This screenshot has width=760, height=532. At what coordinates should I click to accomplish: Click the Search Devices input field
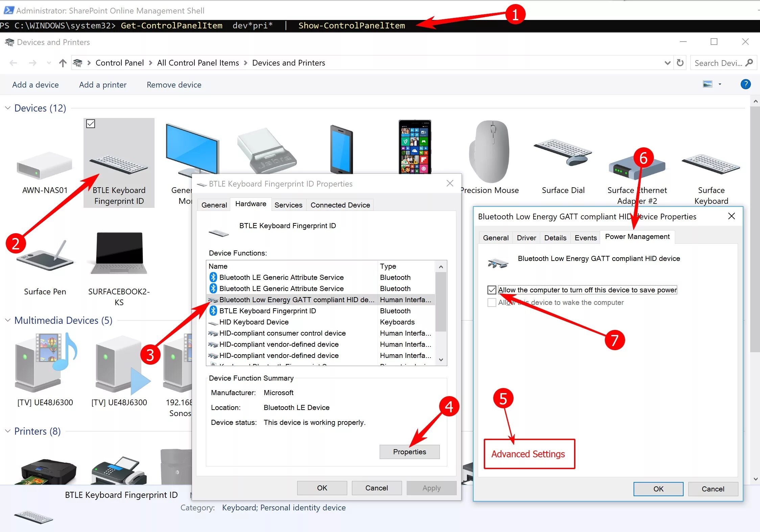[718, 63]
